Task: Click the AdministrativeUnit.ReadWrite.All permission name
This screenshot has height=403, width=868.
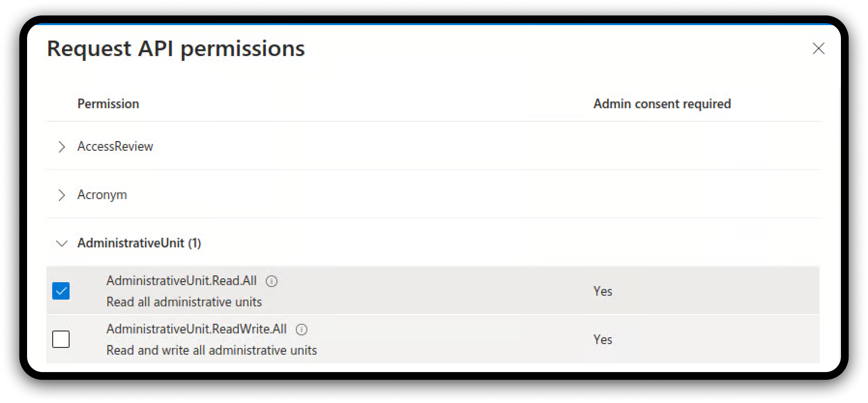Action: 196,329
